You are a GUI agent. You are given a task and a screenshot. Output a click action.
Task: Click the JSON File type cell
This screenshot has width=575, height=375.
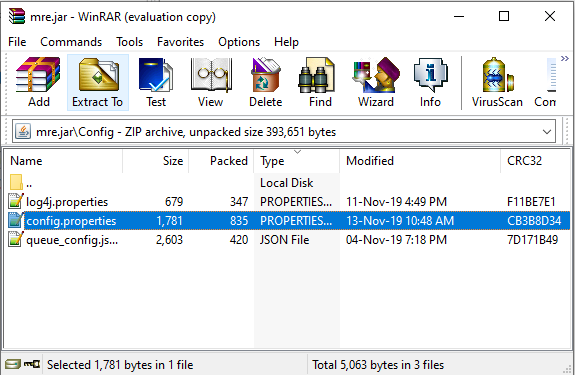click(x=285, y=240)
